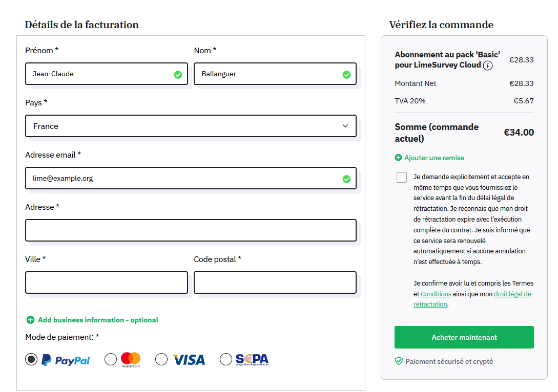The image size is (558, 392).
Task: Click the VISA logo
Action: point(189,360)
